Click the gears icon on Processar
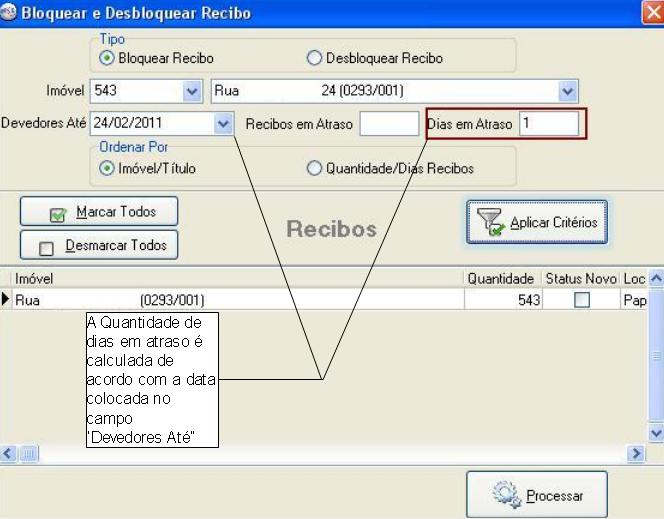The width and height of the screenshot is (664, 519). [505, 495]
